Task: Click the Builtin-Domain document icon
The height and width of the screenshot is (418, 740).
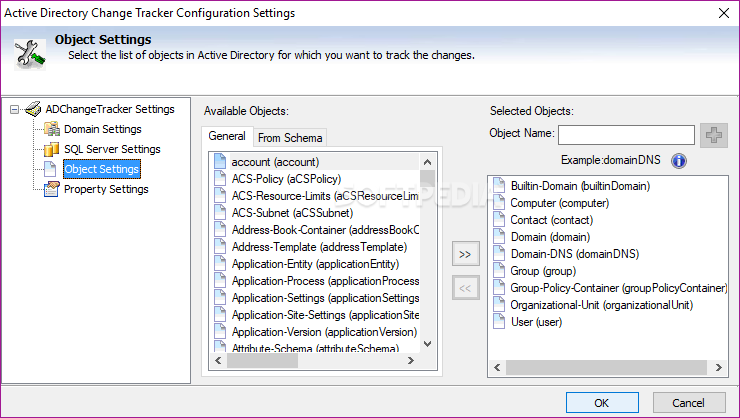Action: pos(499,185)
